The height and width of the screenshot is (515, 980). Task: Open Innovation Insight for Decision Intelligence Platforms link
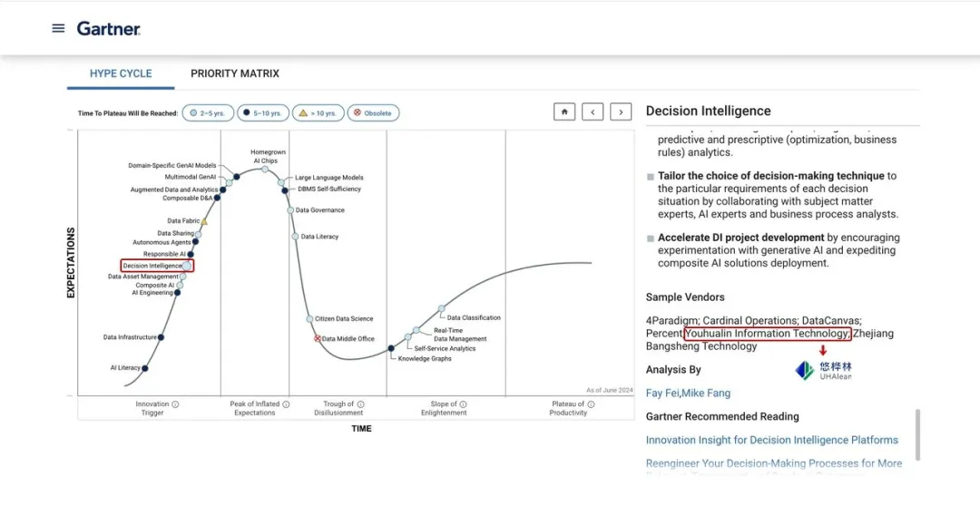[771, 440]
